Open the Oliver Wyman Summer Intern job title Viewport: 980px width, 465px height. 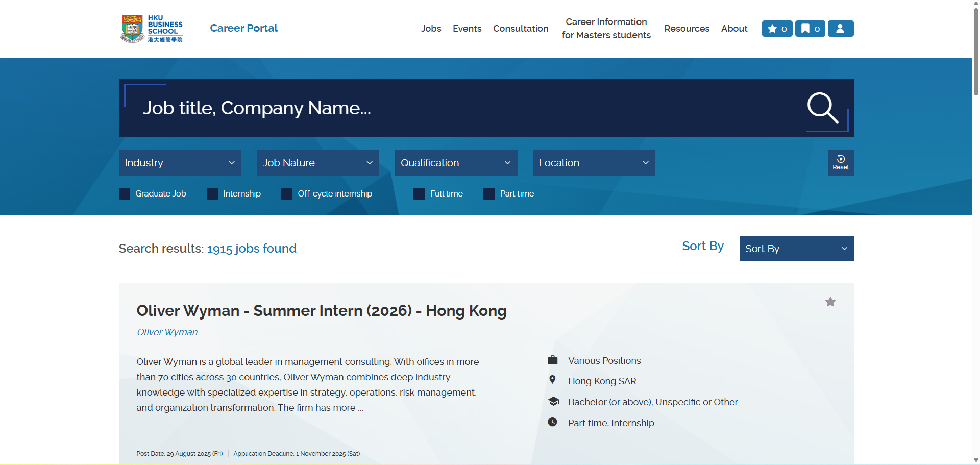[321, 311]
